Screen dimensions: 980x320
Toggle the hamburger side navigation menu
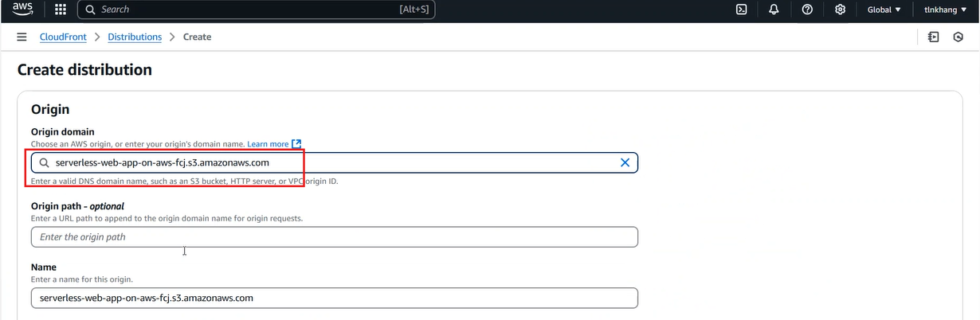tap(22, 37)
